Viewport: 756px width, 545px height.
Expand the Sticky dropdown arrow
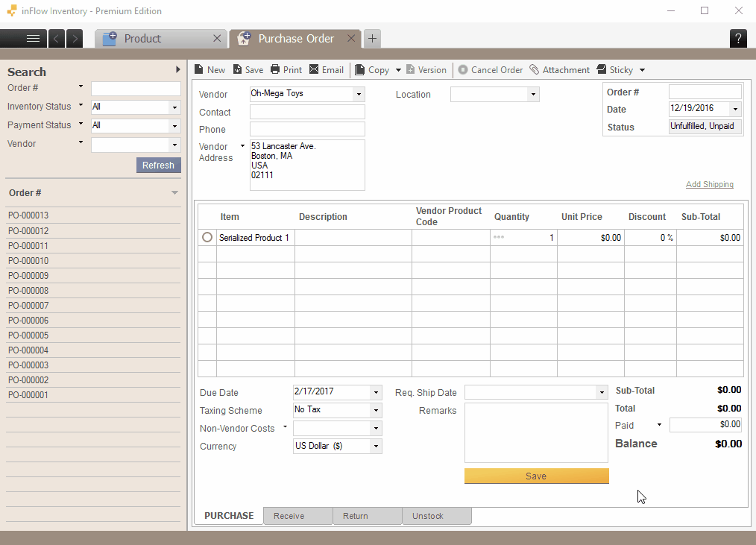(642, 70)
